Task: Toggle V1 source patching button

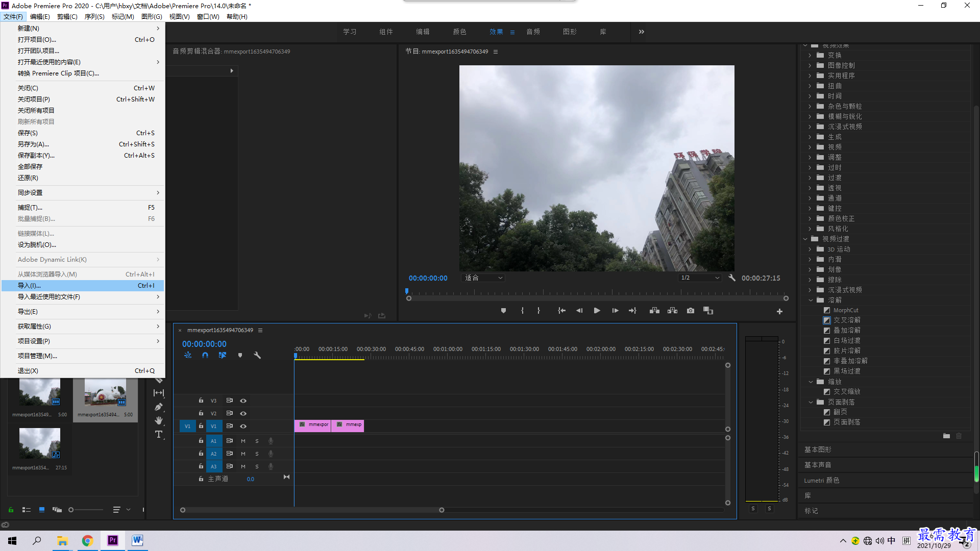Action: coord(187,427)
